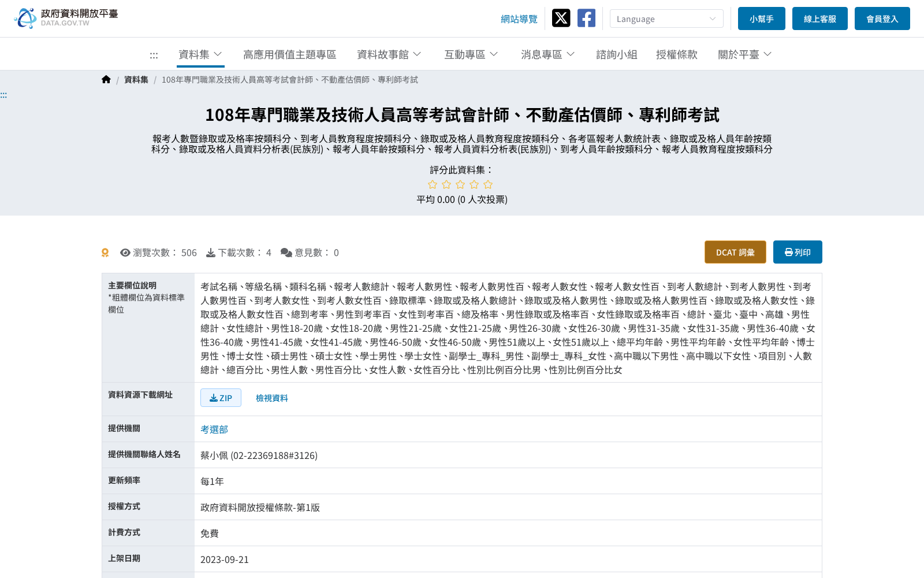Click the eye icon beside 瀏覽次數
Image resolution: width=924 pixels, height=578 pixels.
[x=125, y=253]
